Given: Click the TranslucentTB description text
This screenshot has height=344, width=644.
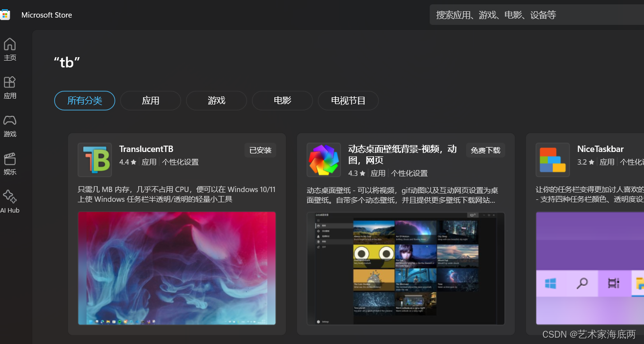Looking at the screenshot, I should (x=177, y=194).
